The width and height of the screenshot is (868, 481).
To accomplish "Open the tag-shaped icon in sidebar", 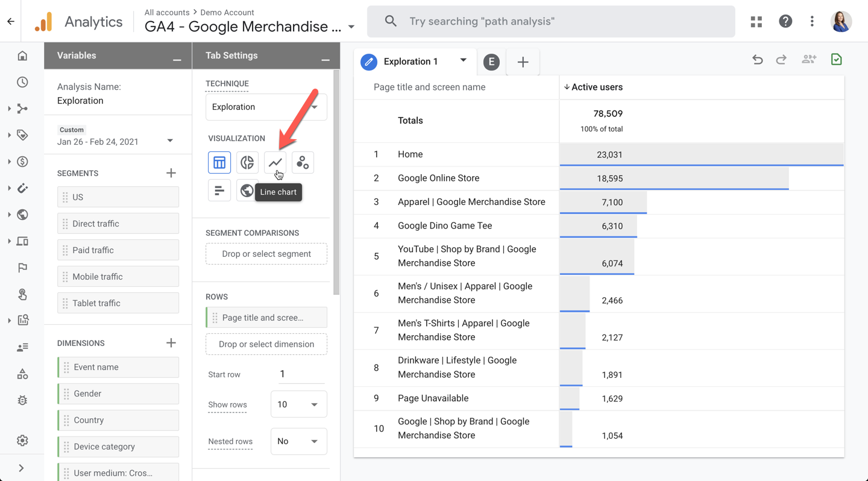I will (22, 135).
